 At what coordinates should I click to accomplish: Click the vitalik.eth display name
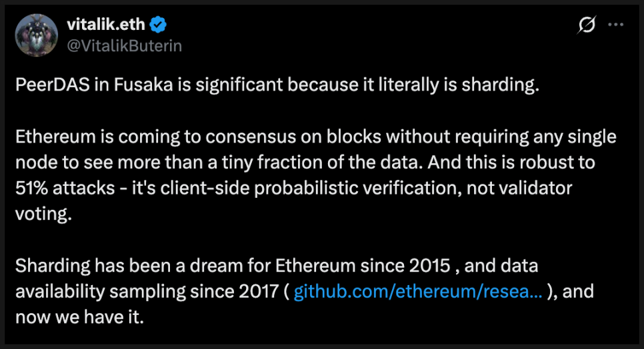pyautogui.click(x=107, y=25)
